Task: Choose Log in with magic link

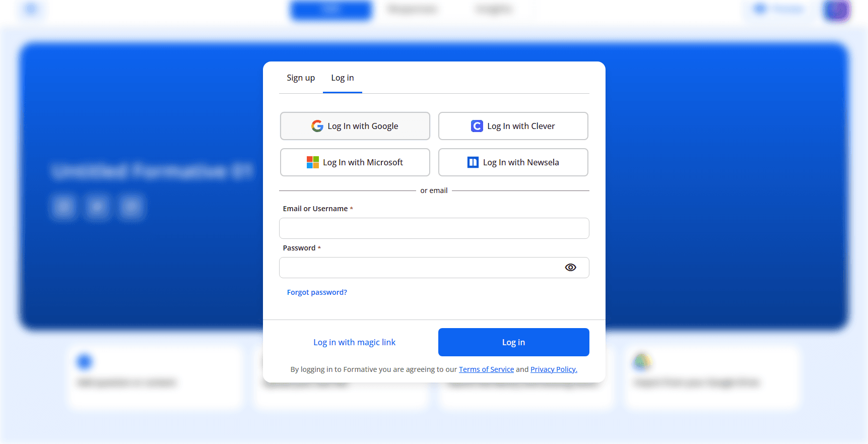Action: (355, 342)
